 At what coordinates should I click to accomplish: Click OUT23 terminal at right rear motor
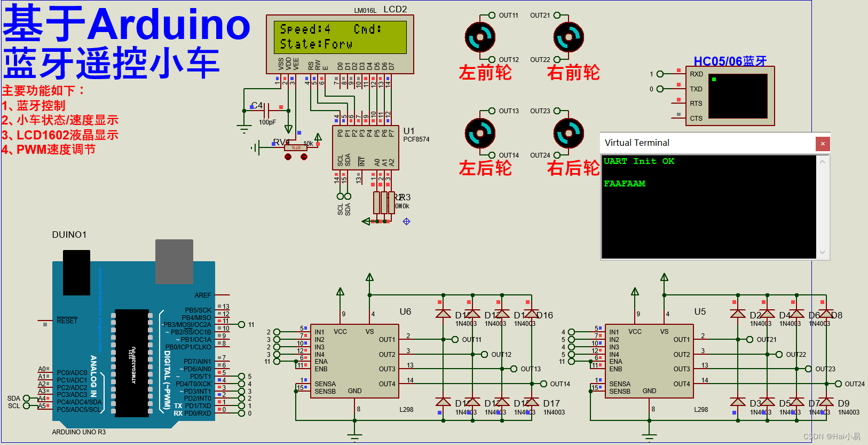pyautogui.click(x=557, y=111)
